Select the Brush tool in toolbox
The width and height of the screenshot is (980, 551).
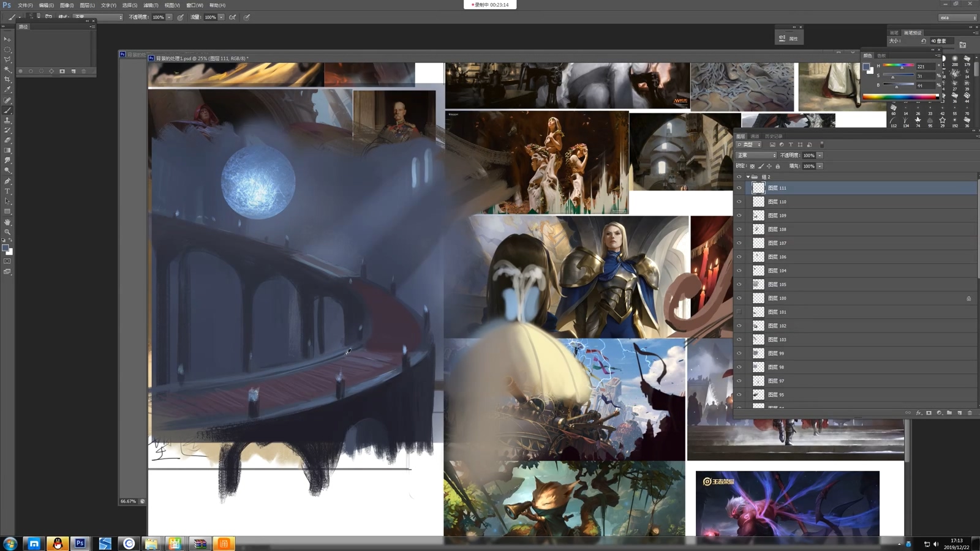(7, 110)
